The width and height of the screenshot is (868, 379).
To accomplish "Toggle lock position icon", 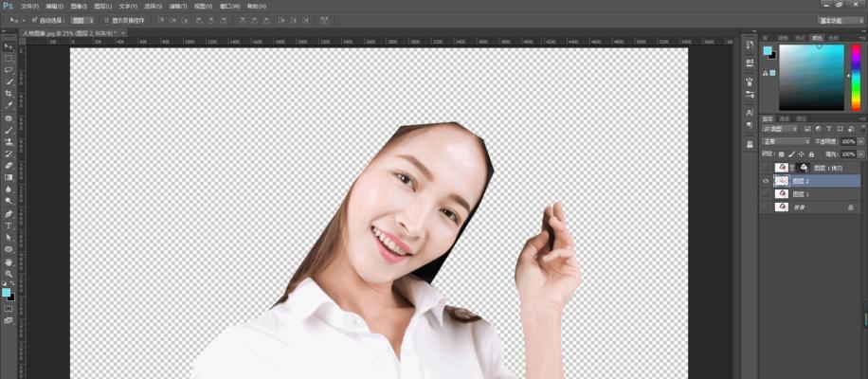I will point(802,154).
